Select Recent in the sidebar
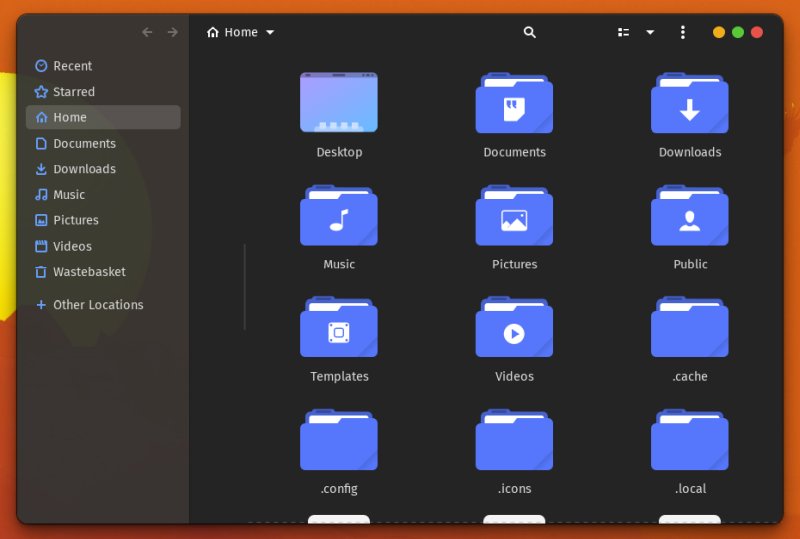This screenshot has width=800, height=539. tap(72, 66)
